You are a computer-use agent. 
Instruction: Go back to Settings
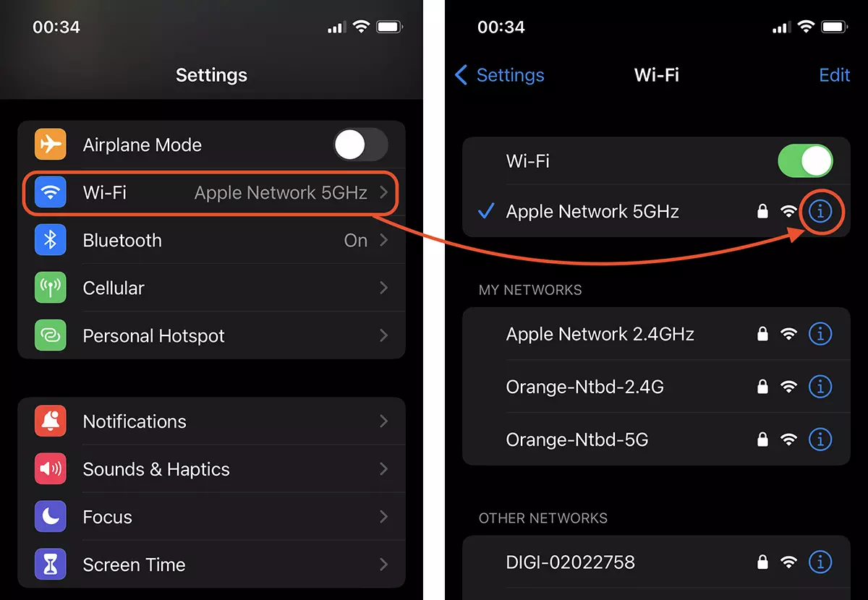[x=500, y=75]
